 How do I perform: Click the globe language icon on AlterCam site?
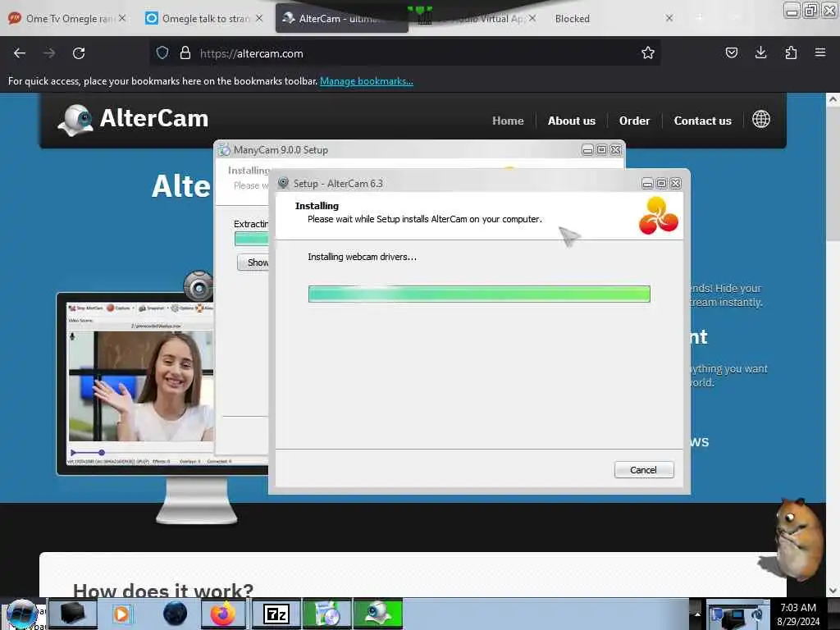pos(760,120)
